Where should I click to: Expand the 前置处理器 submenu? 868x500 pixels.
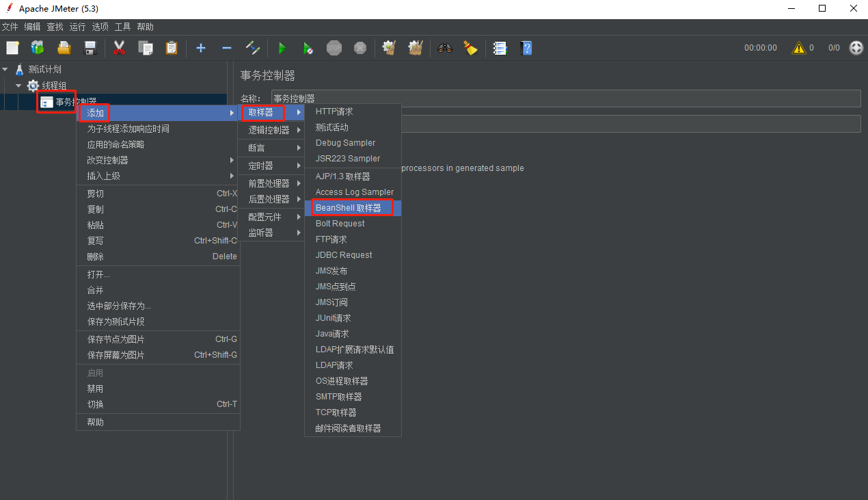271,183
